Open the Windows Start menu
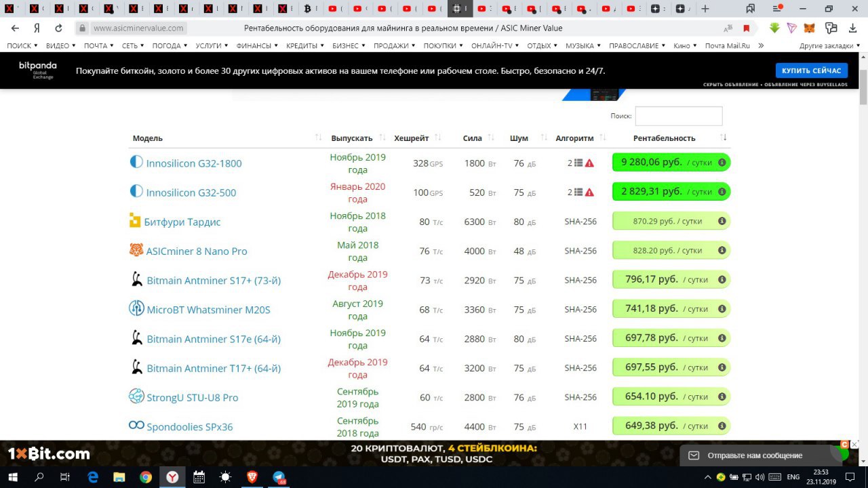 pyautogui.click(x=14, y=476)
